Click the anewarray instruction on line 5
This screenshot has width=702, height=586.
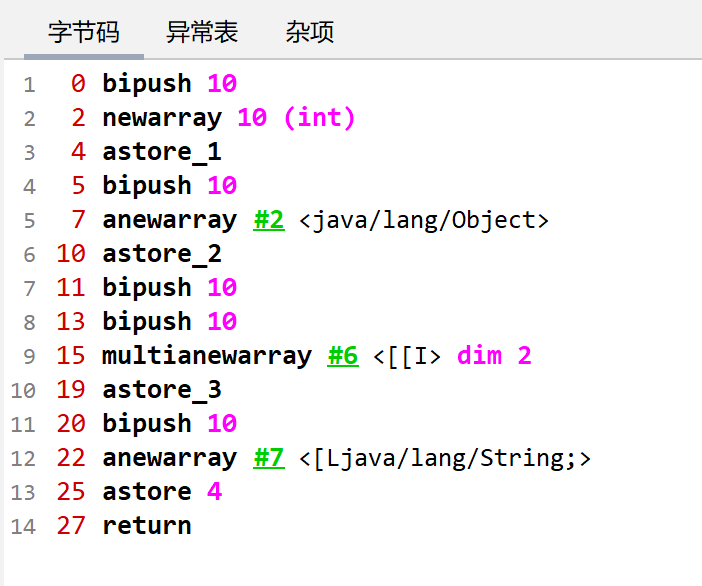point(169,220)
